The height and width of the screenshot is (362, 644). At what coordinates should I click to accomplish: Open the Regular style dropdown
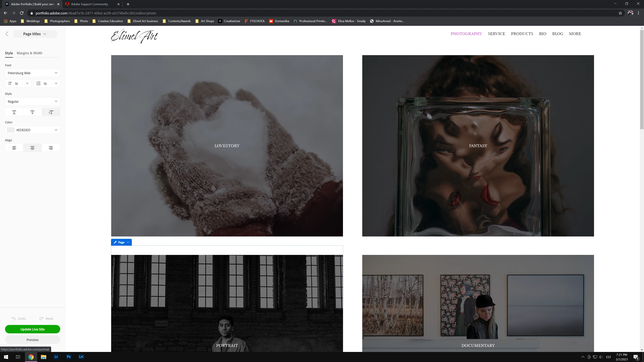(33, 101)
